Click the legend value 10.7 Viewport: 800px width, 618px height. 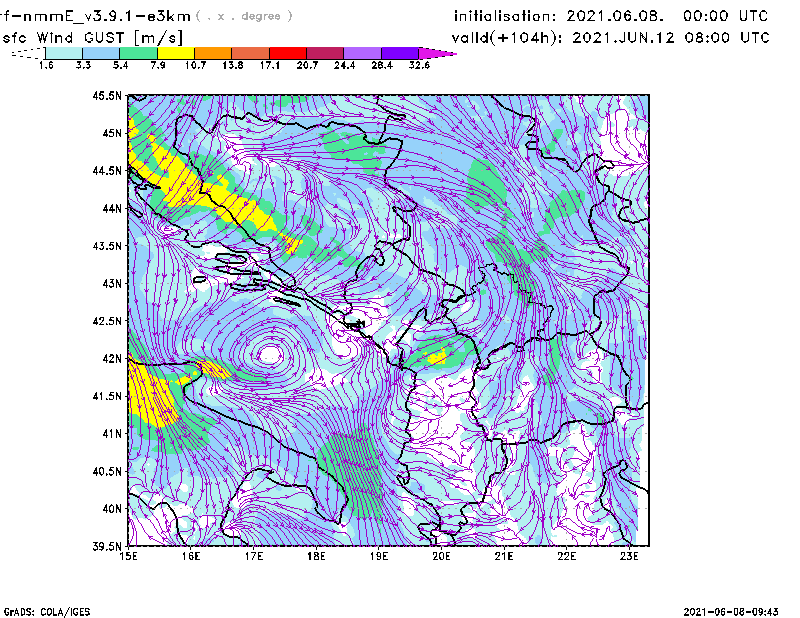pyautogui.click(x=195, y=65)
